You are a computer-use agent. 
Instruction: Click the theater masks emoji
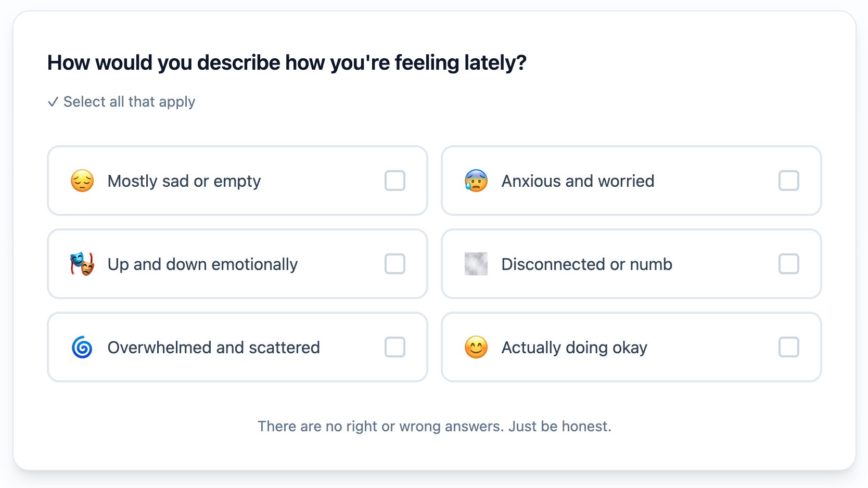(81, 264)
